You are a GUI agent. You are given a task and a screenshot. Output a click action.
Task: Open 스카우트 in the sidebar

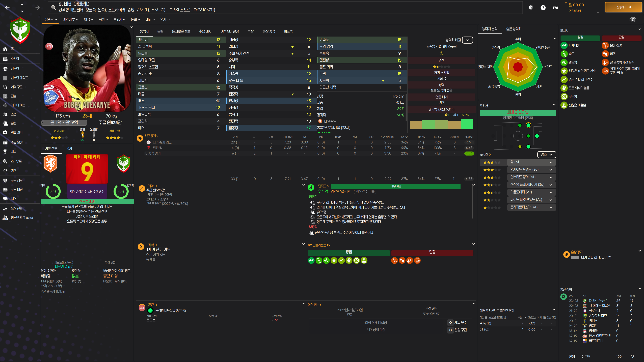coord(16,161)
